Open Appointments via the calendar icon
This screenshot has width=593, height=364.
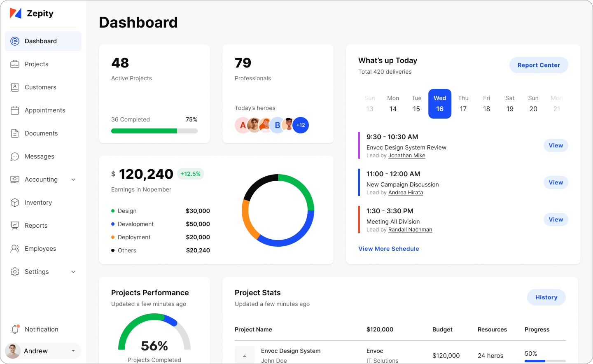pyautogui.click(x=15, y=110)
